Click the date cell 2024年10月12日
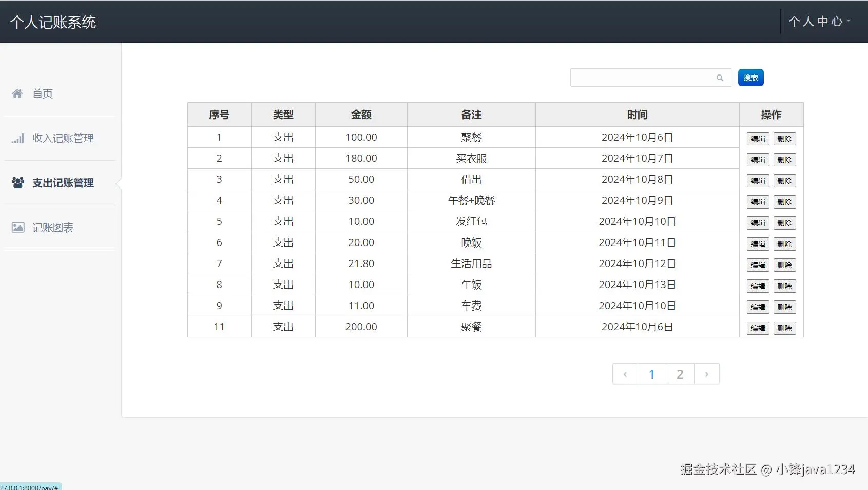 638,263
